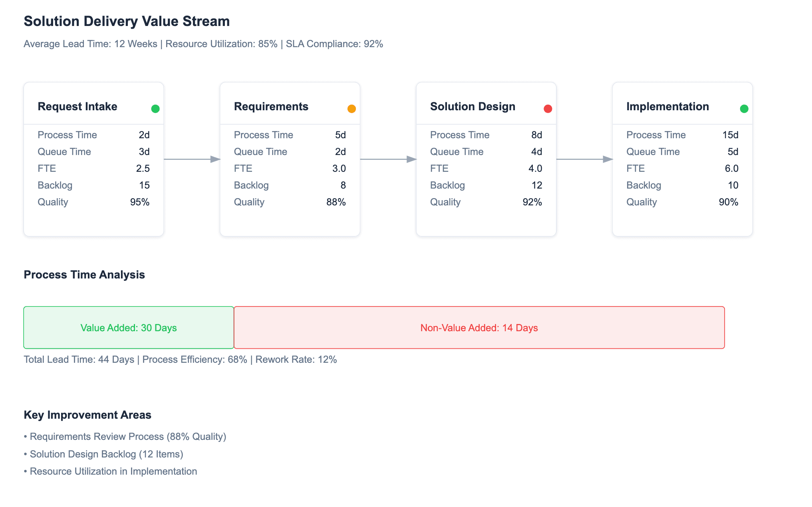The width and height of the screenshot is (812, 507).
Task: Click the Quality label in Solution Design
Action: tap(445, 202)
